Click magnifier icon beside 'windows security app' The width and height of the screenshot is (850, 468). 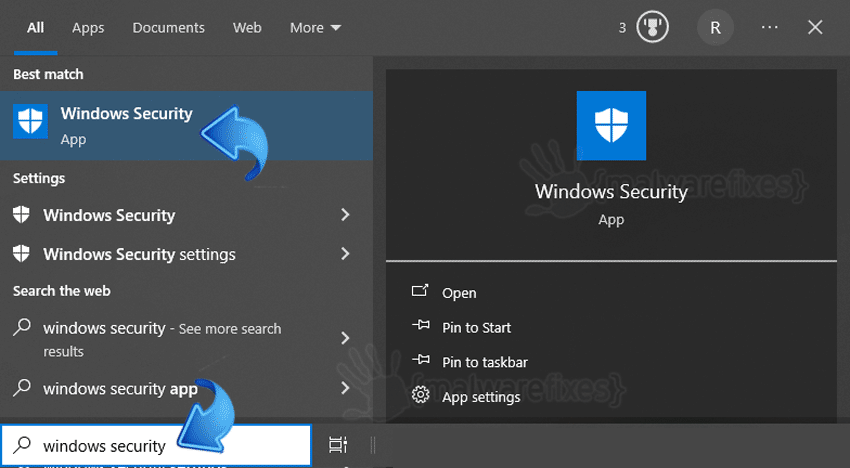[22, 387]
